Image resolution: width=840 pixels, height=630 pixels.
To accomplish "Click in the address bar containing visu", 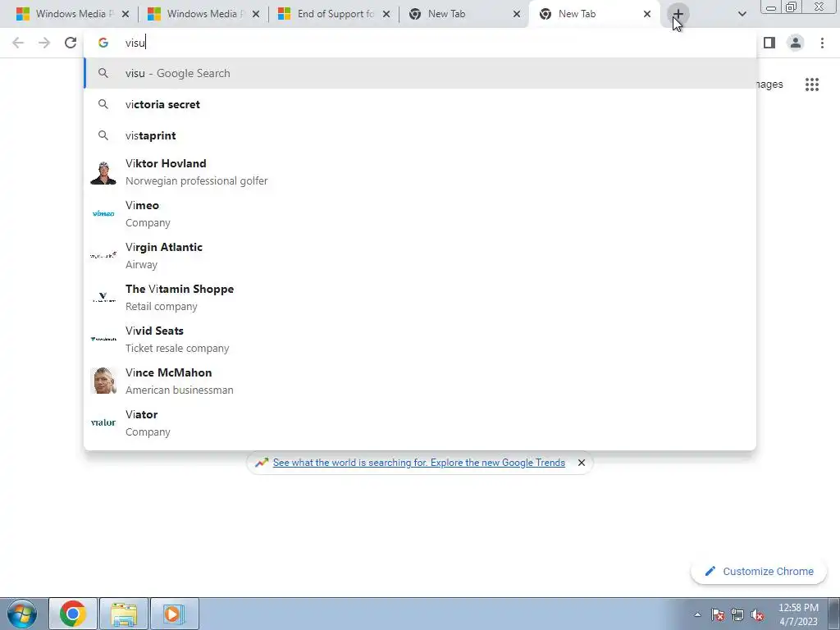I will tap(419, 43).
